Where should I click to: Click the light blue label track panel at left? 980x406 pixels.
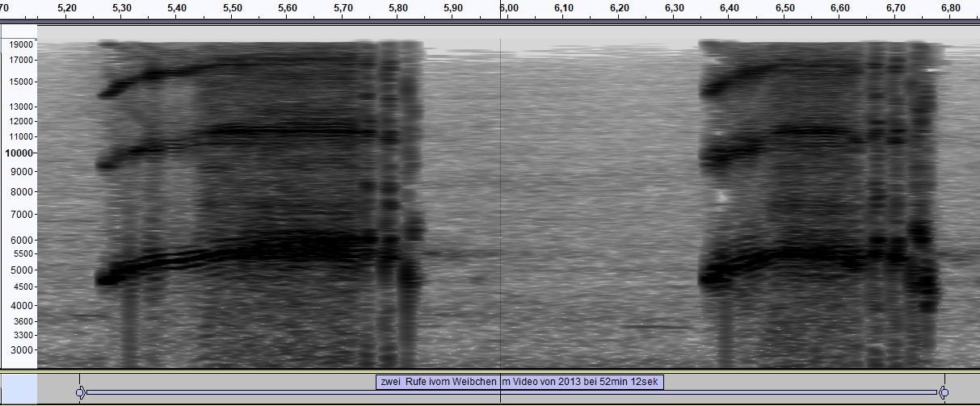point(18,388)
